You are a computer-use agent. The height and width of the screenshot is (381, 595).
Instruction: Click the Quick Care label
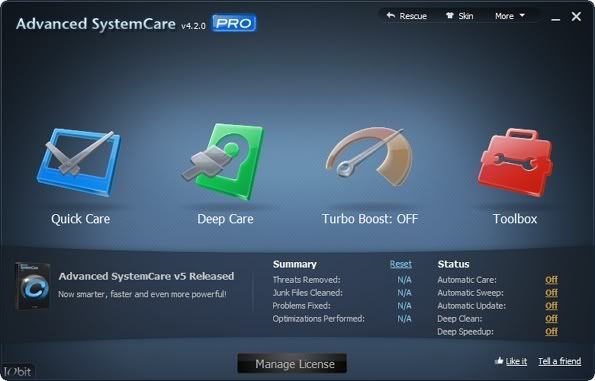click(x=80, y=219)
